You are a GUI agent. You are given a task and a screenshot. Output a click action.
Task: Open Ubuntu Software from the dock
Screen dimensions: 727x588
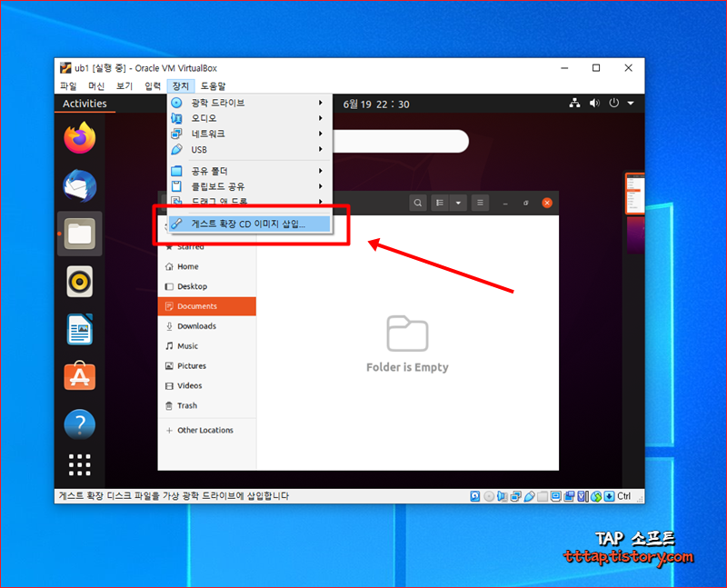pos(80,376)
